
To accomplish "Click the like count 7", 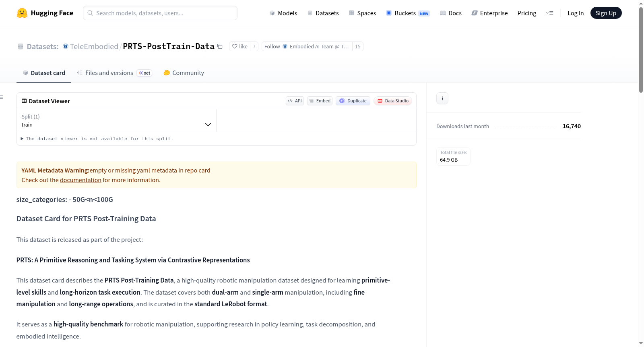I will [254, 46].
